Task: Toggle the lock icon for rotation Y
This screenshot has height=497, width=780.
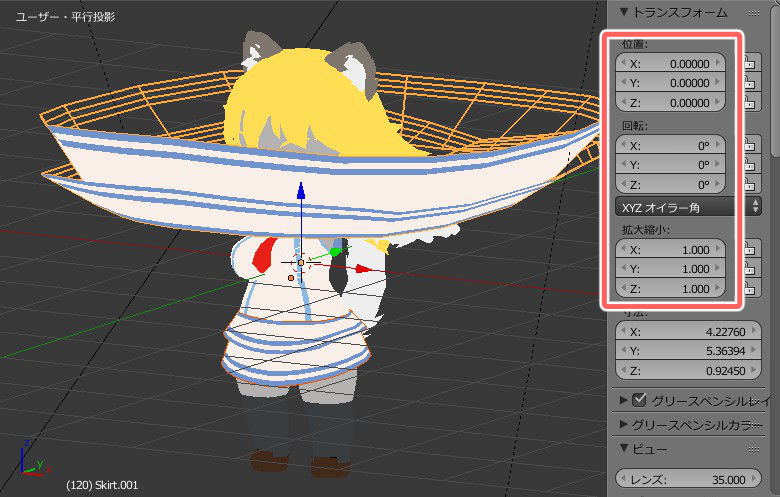Action: point(749,165)
